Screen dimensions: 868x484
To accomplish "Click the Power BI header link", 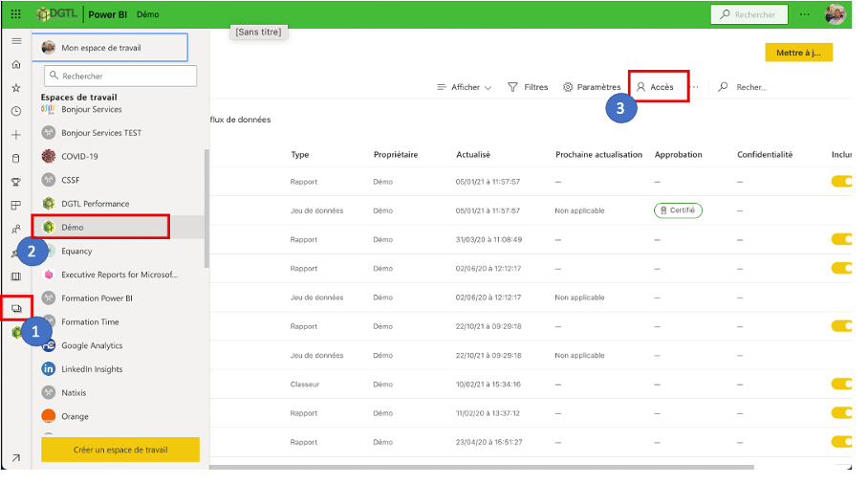I will pyautogui.click(x=107, y=14).
